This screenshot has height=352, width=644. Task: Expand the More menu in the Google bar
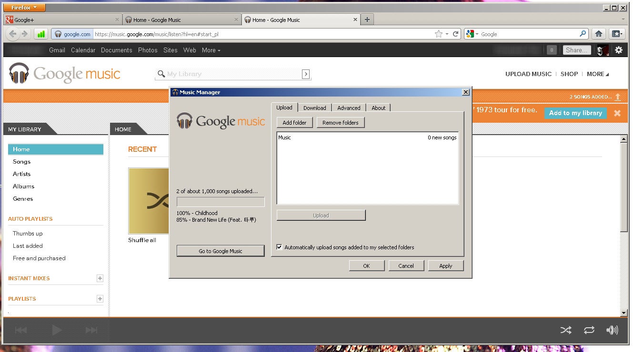coord(211,50)
